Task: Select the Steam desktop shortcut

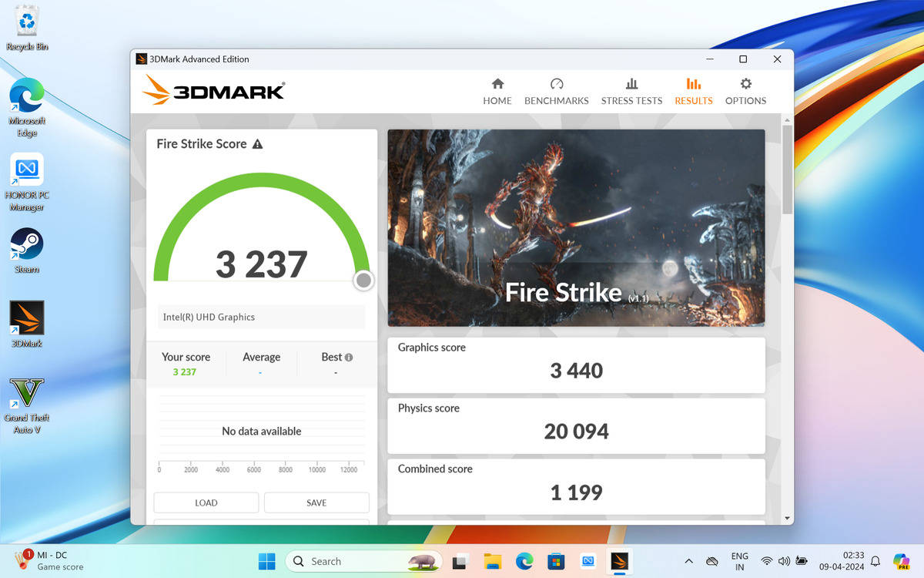Action: (27, 250)
